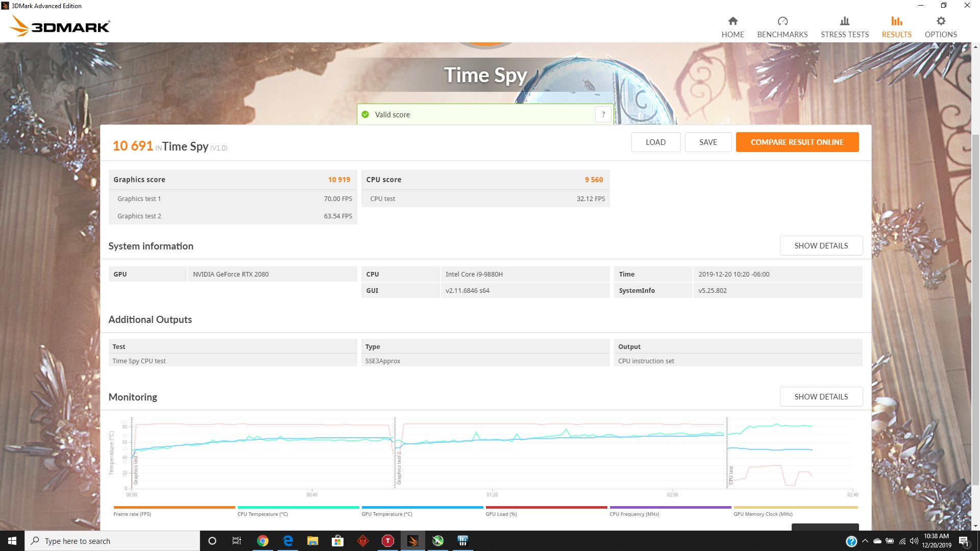Click the CPU test 32.12 FPS row
Viewport: 980px width, 551px height.
point(485,198)
